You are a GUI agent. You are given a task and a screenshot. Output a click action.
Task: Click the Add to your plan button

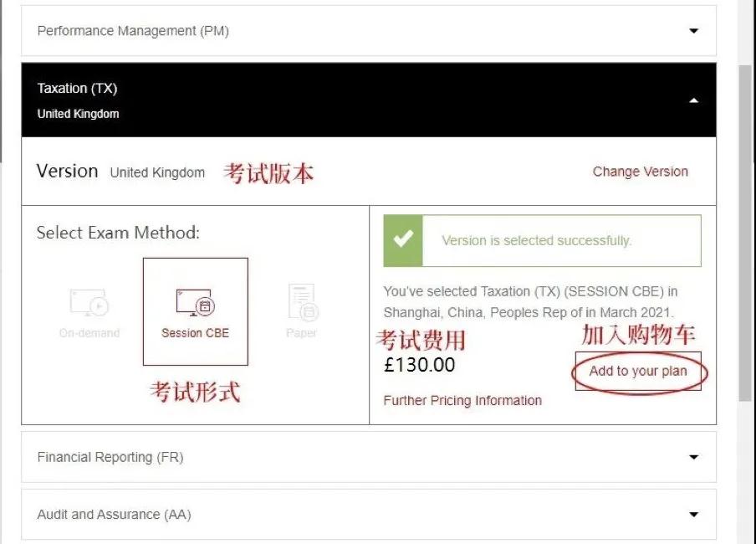(x=638, y=371)
